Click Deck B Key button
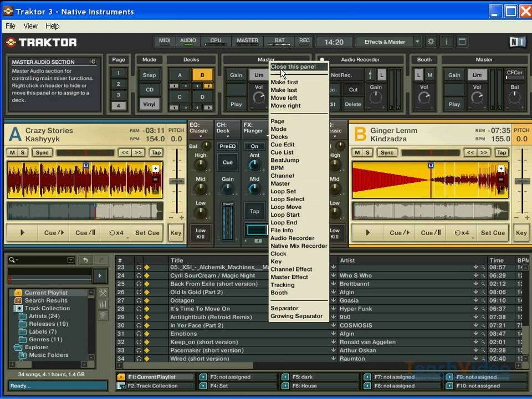The image size is (532, 399). click(521, 233)
